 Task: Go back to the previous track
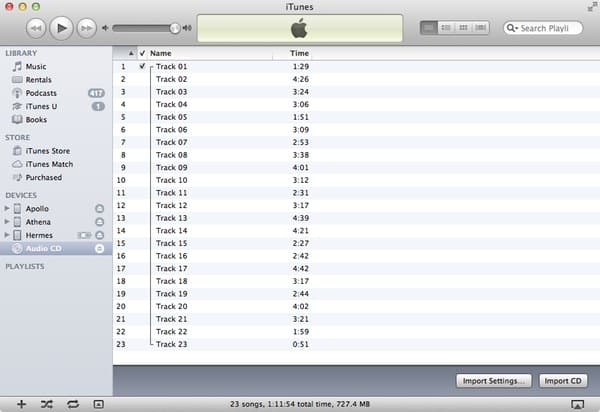pyautogui.click(x=36, y=28)
